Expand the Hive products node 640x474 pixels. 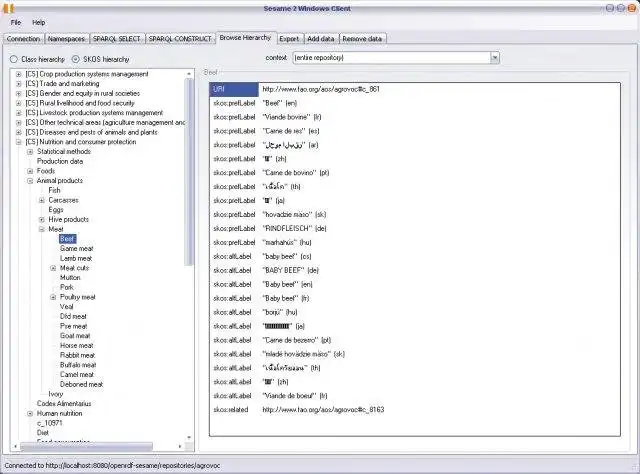point(42,220)
